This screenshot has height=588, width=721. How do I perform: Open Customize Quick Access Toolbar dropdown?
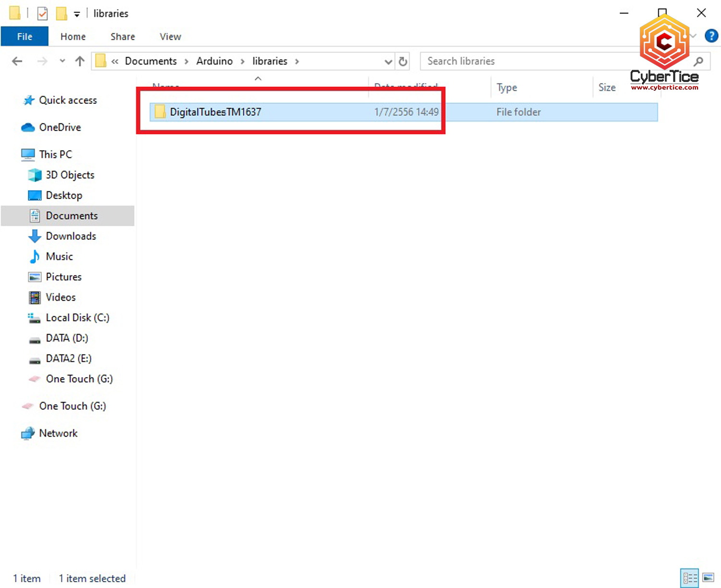coord(77,14)
